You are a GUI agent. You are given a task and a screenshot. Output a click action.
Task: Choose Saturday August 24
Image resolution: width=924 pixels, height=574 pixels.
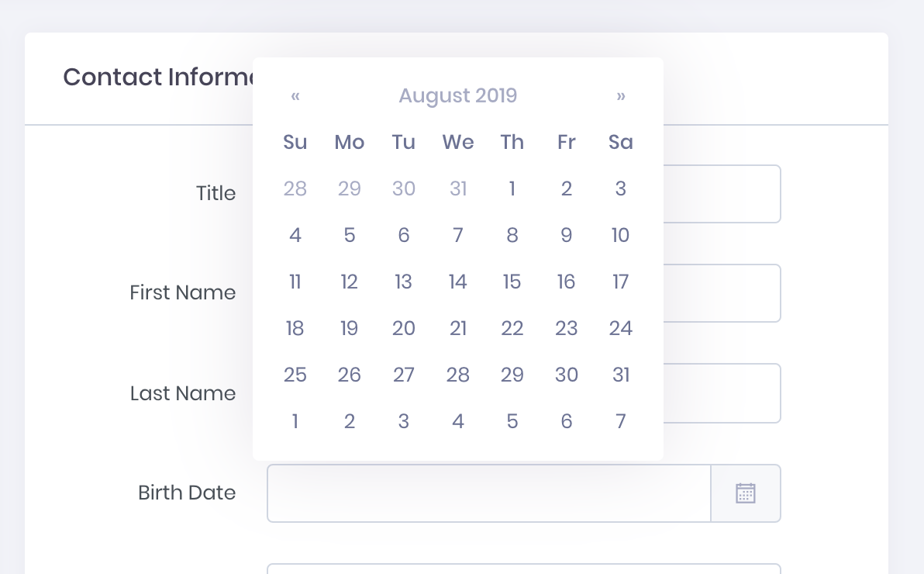pyautogui.click(x=620, y=328)
